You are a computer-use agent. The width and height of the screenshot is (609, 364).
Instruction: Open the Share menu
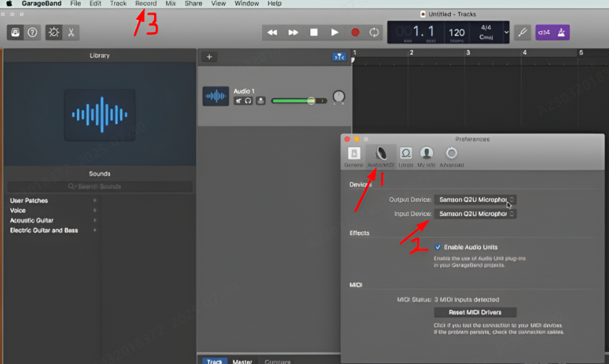[193, 3]
